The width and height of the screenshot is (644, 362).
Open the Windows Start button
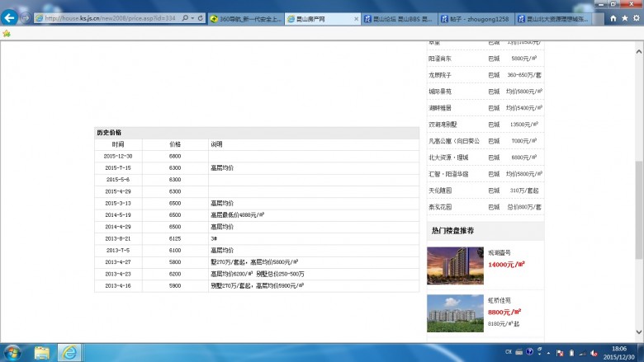[12, 352]
